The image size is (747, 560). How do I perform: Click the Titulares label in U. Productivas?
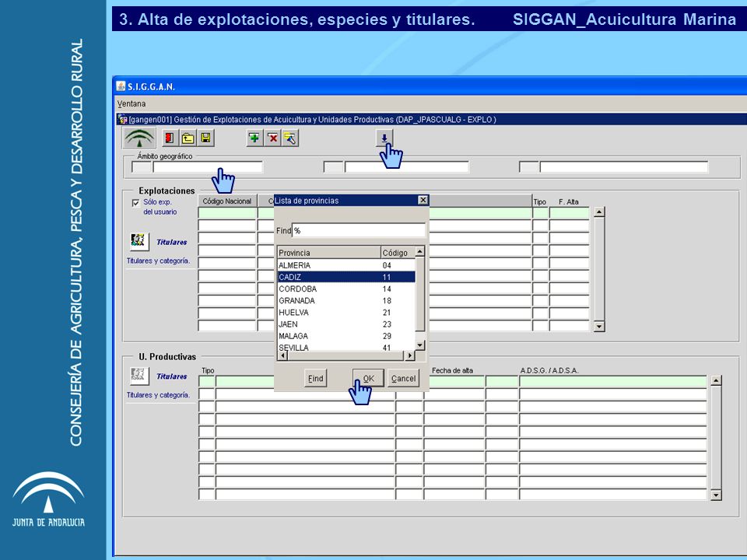pos(171,376)
